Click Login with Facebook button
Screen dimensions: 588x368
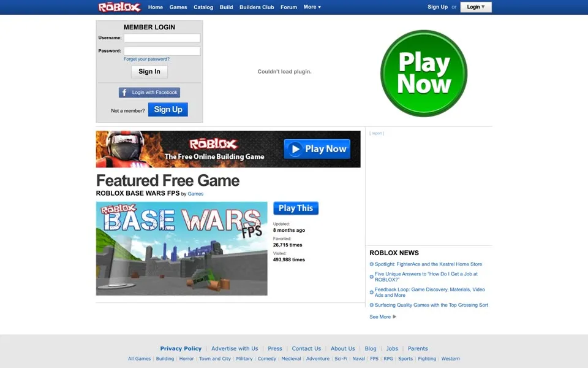tap(149, 93)
